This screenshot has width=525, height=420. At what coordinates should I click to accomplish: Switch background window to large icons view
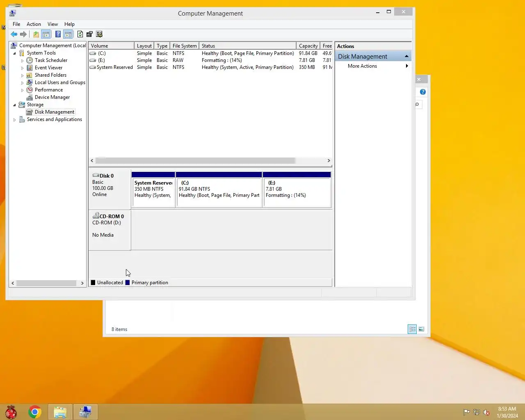tap(422, 329)
